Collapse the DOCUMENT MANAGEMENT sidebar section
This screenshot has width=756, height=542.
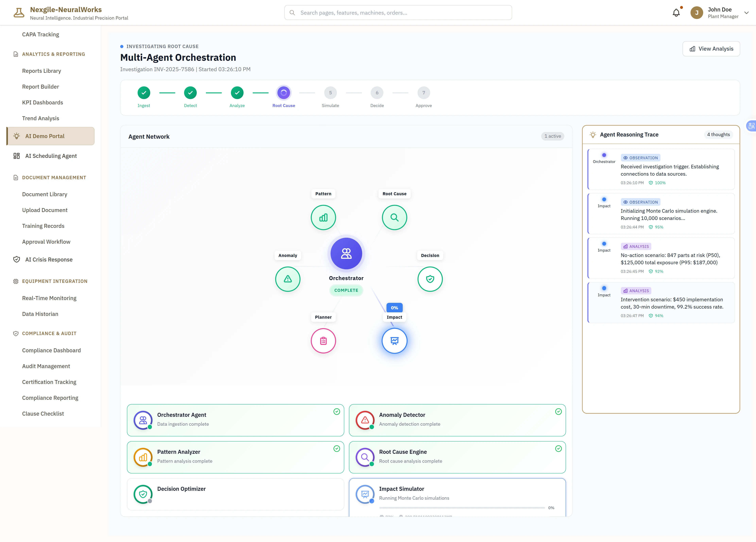(x=54, y=177)
